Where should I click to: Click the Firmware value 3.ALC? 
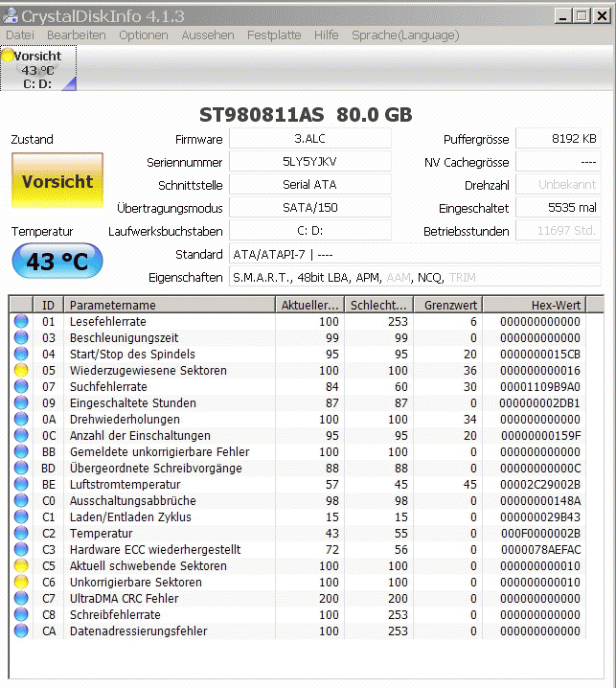point(310,139)
